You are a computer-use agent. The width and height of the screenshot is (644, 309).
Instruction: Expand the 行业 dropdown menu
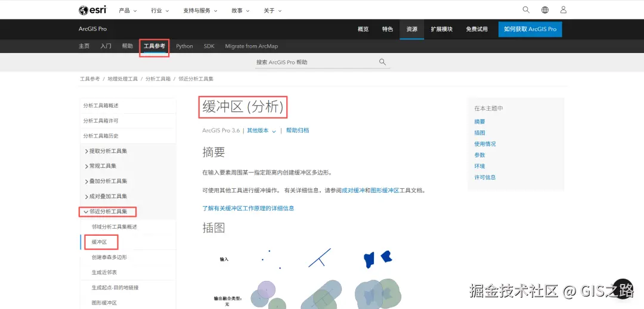[x=160, y=11]
